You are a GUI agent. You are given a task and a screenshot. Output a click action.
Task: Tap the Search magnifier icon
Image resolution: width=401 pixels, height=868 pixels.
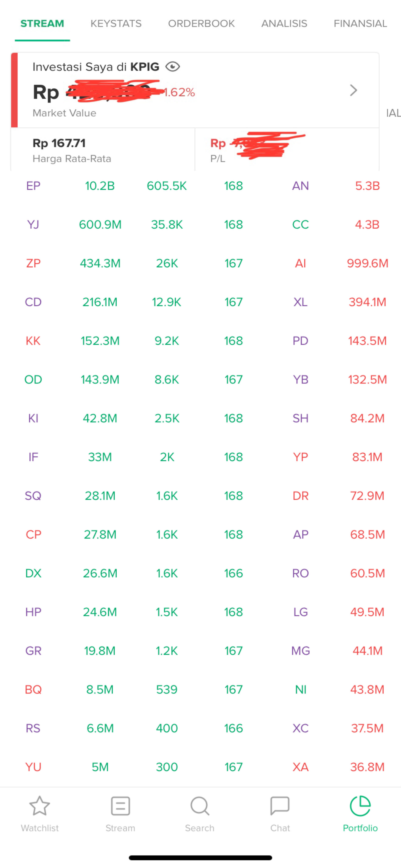(200, 806)
